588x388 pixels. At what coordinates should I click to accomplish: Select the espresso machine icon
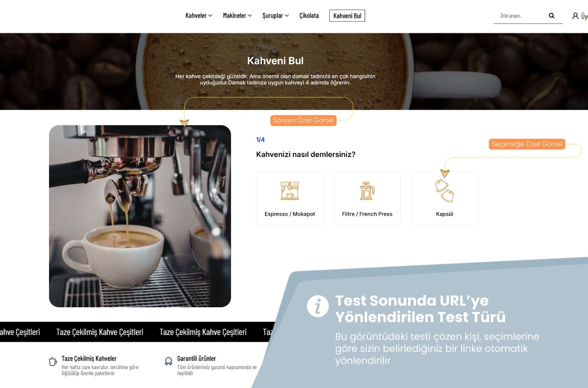[290, 191]
